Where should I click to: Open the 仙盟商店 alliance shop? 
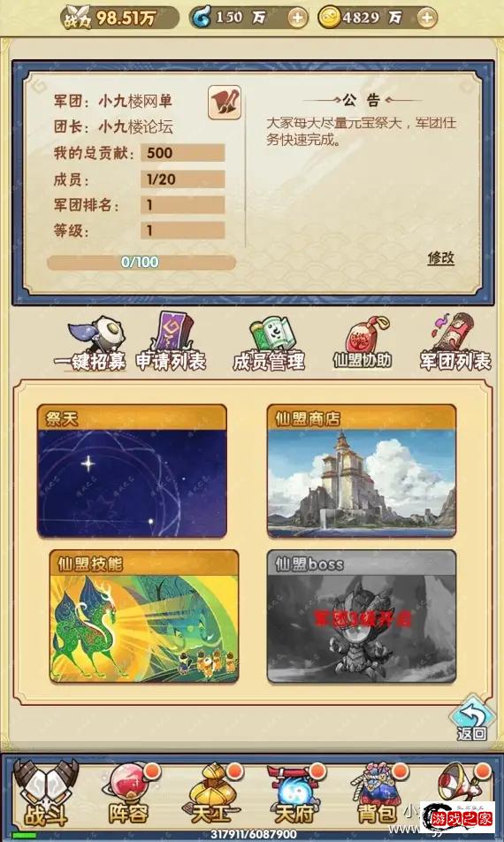(x=362, y=471)
